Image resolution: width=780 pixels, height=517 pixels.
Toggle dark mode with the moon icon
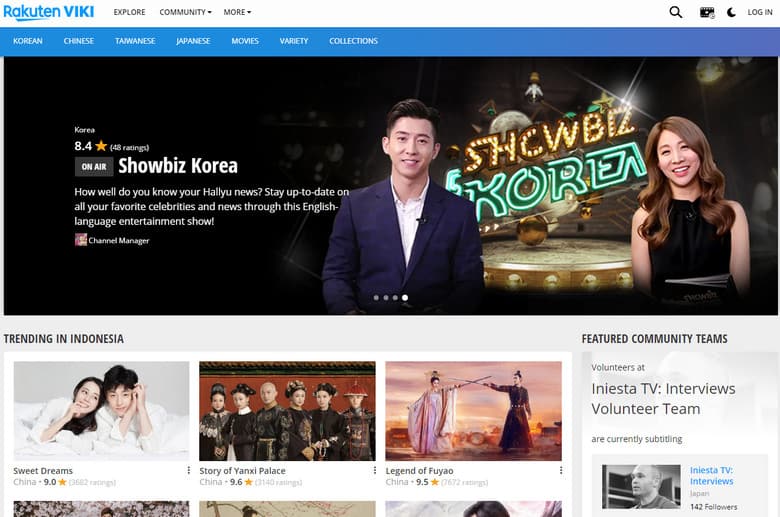click(731, 13)
